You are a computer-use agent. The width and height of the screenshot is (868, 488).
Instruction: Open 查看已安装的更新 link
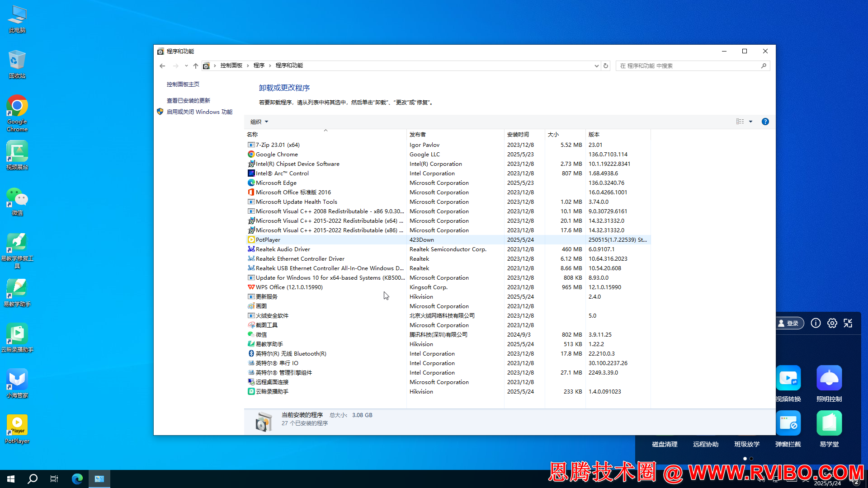pyautogui.click(x=189, y=101)
